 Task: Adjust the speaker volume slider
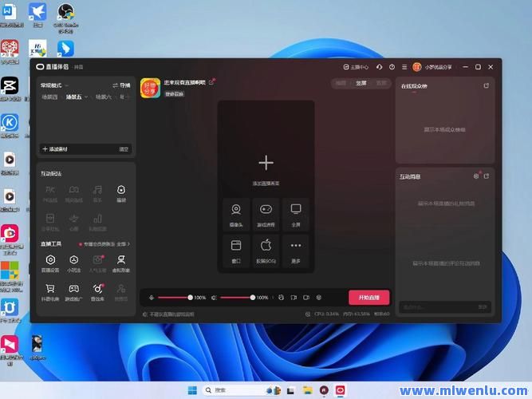(237, 298)
